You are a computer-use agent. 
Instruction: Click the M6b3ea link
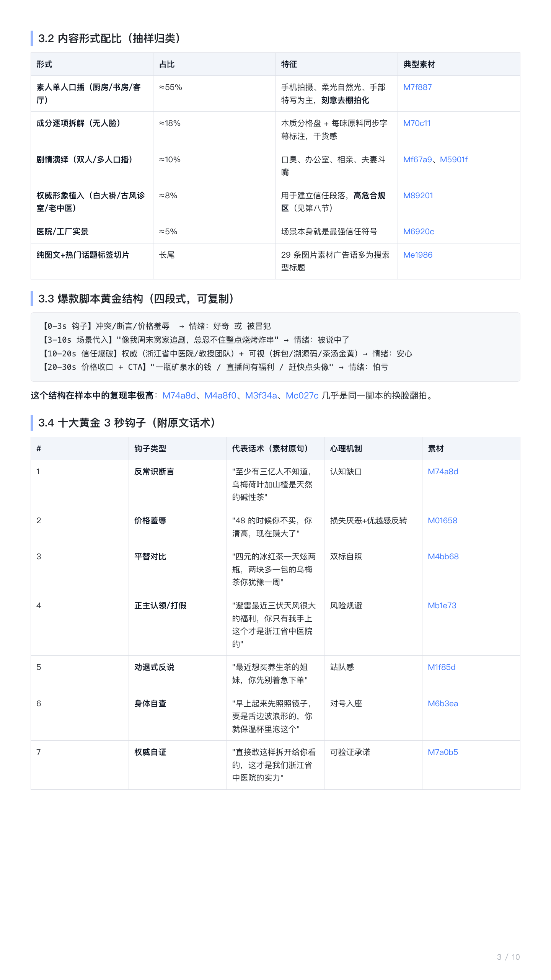point(443,704)
